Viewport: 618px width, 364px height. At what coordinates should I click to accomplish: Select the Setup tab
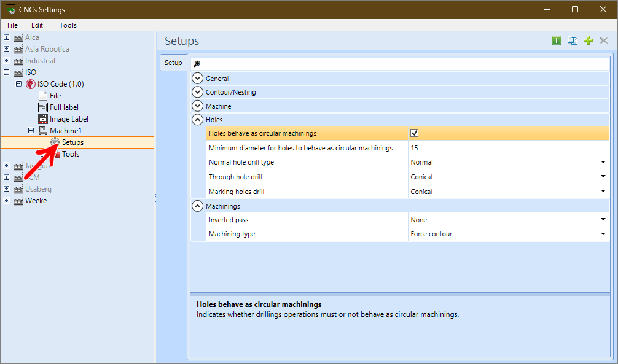click(173, 63)
